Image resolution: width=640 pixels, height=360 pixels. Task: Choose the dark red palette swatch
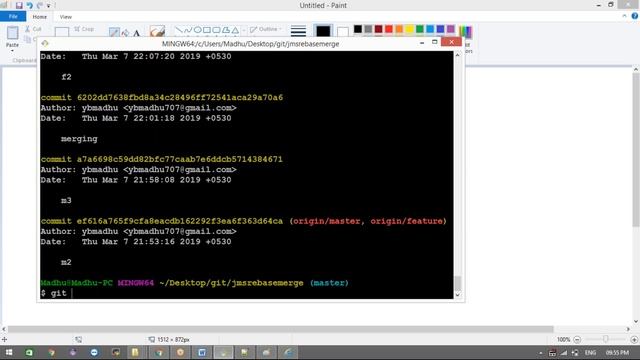coord(378,29)
